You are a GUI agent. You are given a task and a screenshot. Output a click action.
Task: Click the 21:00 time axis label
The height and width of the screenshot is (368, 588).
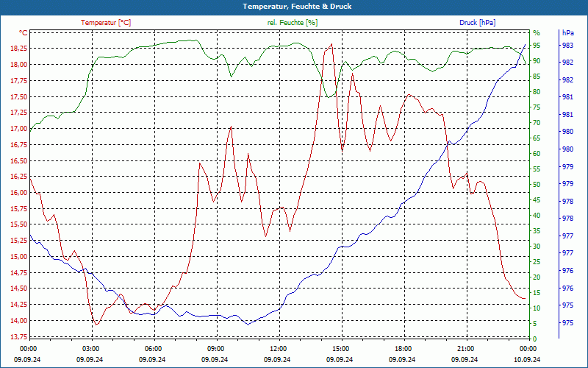click(465, 349)
